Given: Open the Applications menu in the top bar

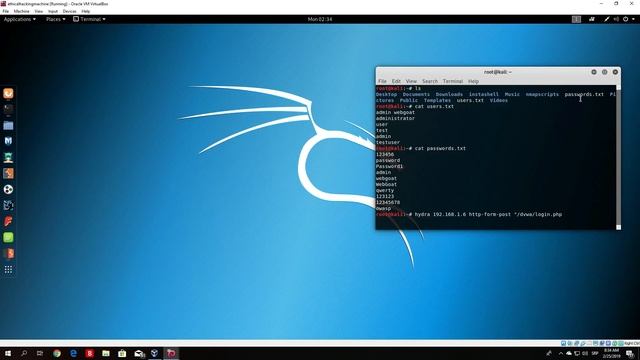Looking at the screenshot, I should tap(20, 19).
